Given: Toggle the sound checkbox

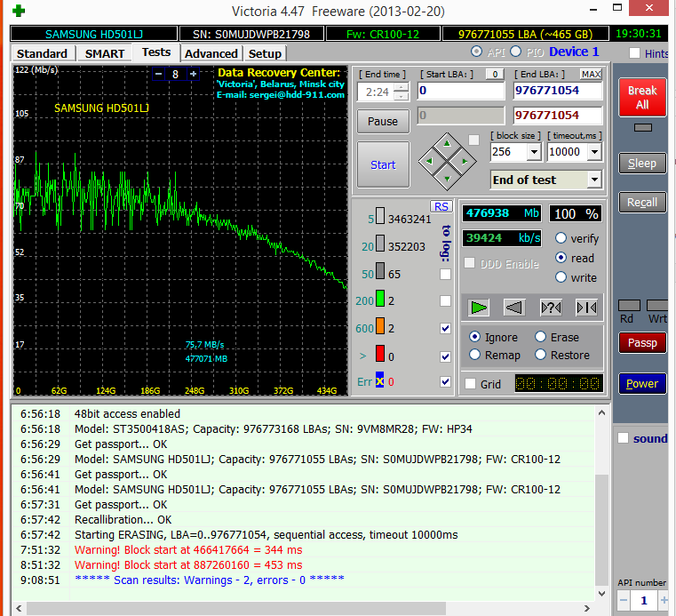Looking at the screenshot, I should [623, 438].
